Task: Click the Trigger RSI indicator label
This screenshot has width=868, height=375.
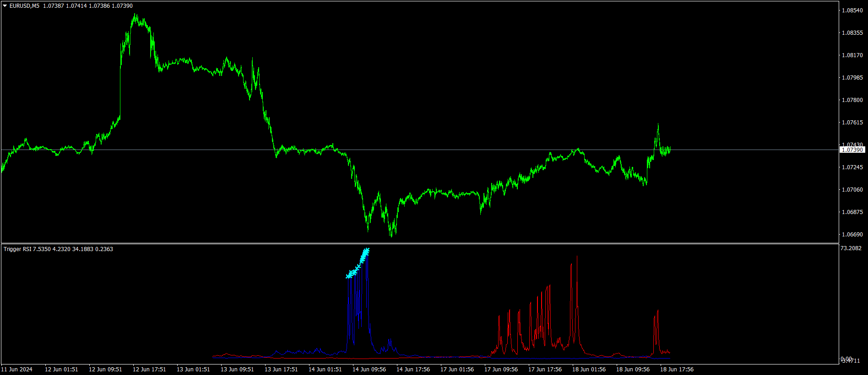Action: point(17,249)
